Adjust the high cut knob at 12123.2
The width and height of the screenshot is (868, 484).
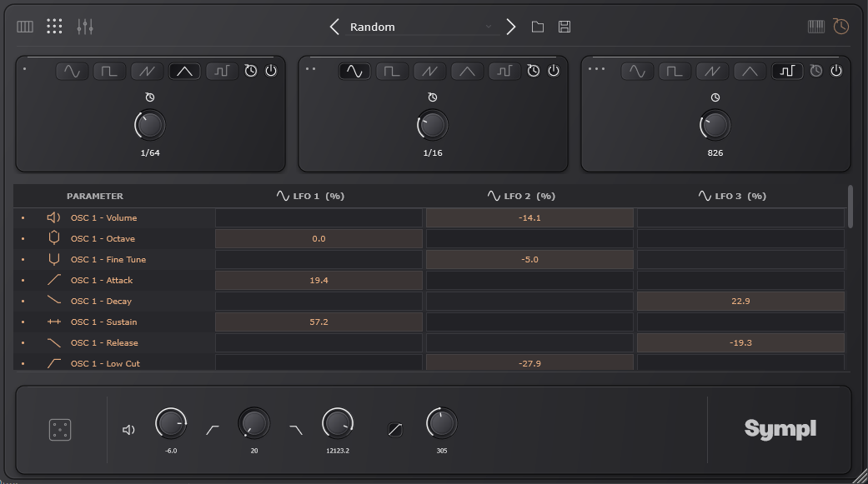click(338, 424)
